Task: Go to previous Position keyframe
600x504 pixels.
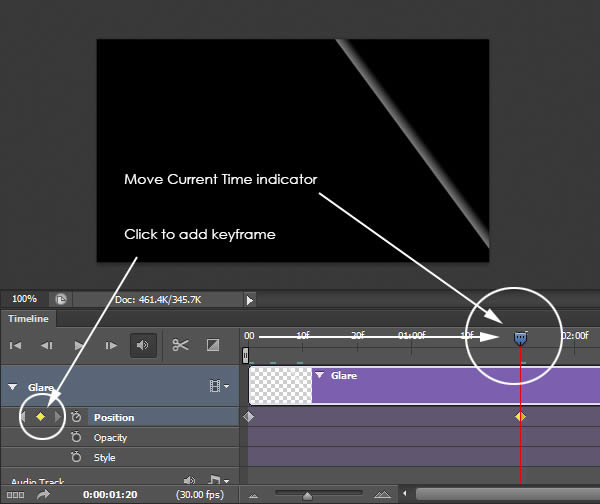Action: [23, 416]
